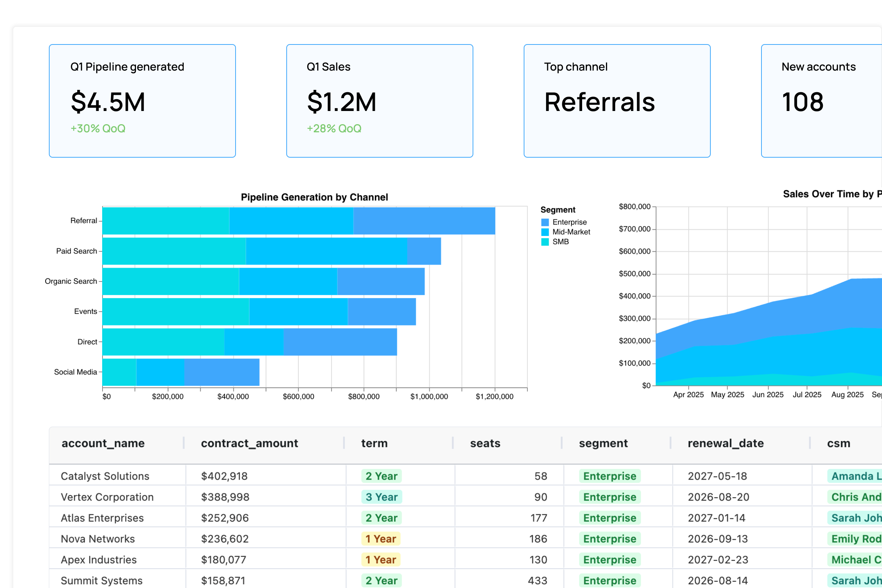Click the 2 Year badge for Catalyst Solutions
882x588 pixels.
point(381,476)
